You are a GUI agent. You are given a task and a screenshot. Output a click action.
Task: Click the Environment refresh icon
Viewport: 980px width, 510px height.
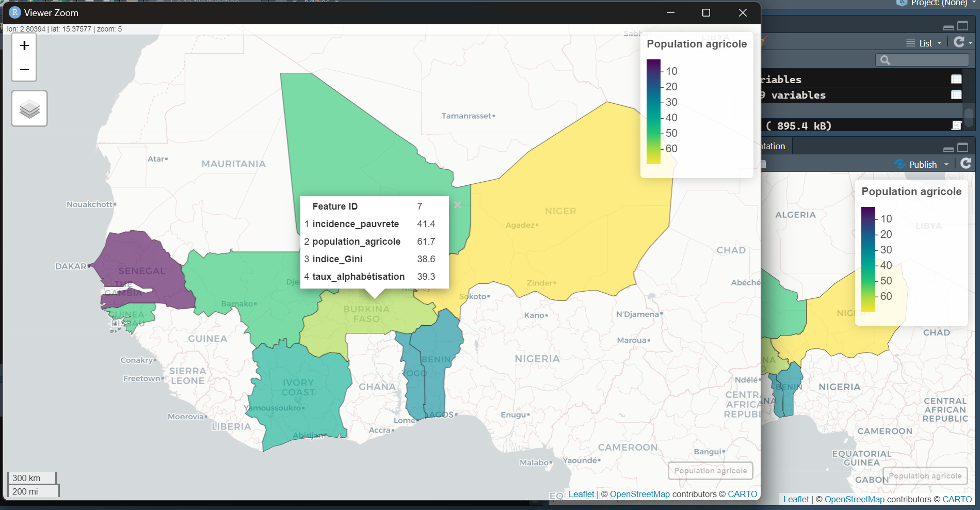pos(959,42)
